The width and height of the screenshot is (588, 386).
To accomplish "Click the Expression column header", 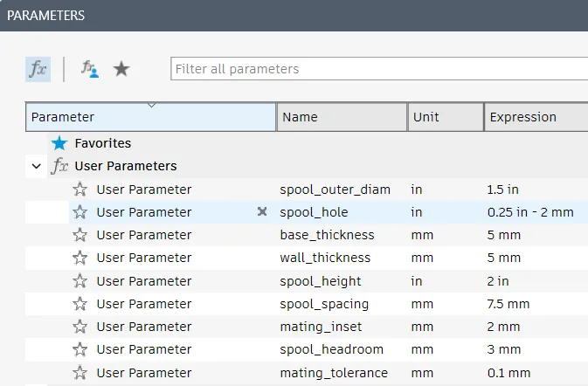I will [x=536, y=117].
